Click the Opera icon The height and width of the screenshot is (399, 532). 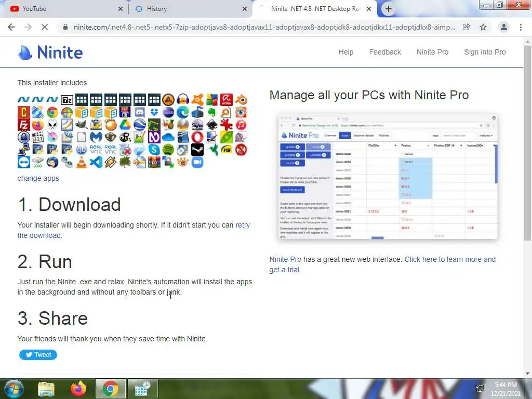pos(197,137)
